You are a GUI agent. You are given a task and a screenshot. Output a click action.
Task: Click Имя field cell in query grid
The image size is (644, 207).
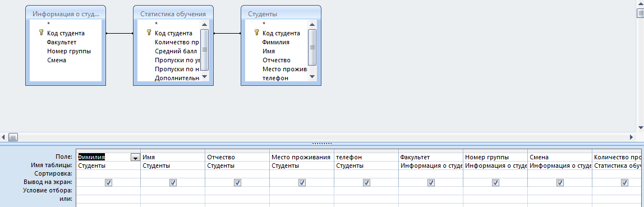click(173, 157)
